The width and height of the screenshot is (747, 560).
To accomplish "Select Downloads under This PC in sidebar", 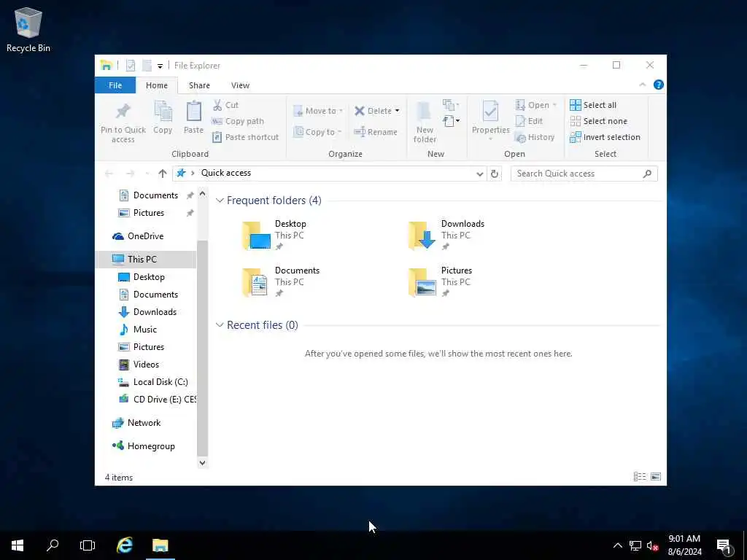I will (146, 312).
